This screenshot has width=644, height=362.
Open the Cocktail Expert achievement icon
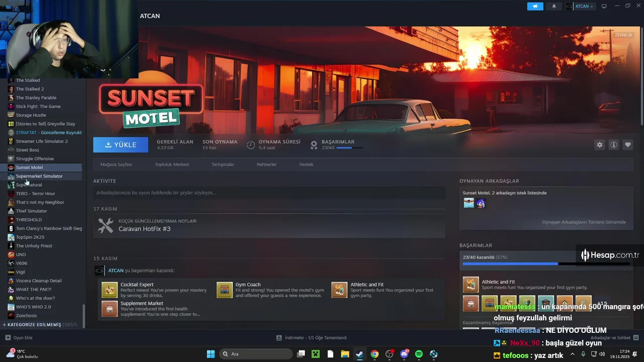(x=110, y=290)
